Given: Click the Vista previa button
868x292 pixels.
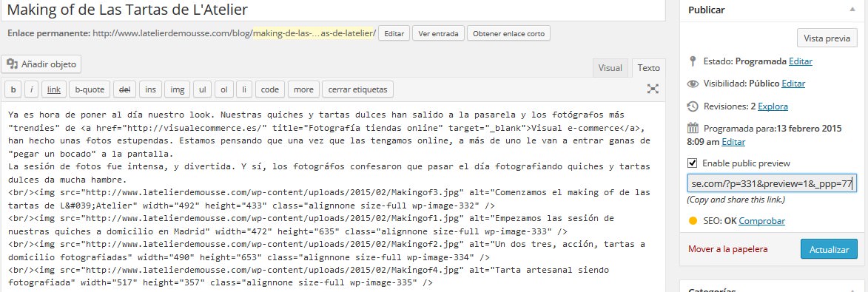Looking at the screenshot, I should [x=827, y=38].
